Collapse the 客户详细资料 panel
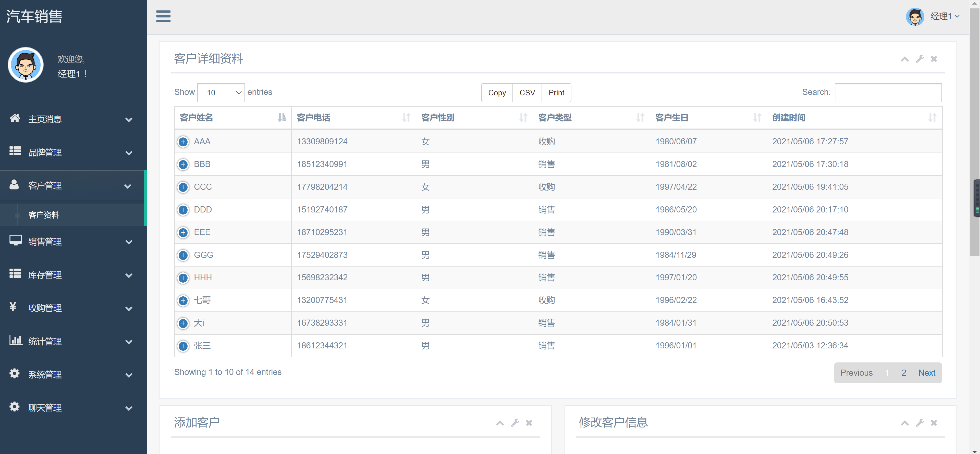The height and width of the screenshot is (454, 980). (x=905, y=59)
